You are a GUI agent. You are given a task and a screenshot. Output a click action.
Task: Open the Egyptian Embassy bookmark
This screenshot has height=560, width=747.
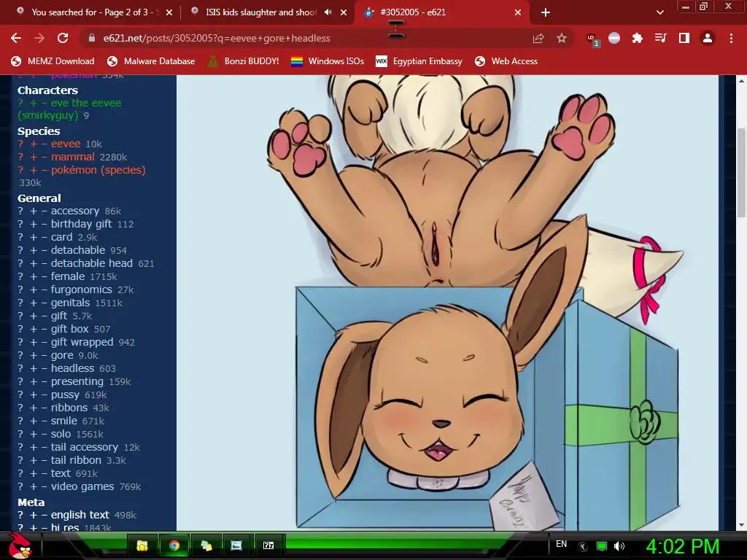pyautogui.click(x=419, y=61)
